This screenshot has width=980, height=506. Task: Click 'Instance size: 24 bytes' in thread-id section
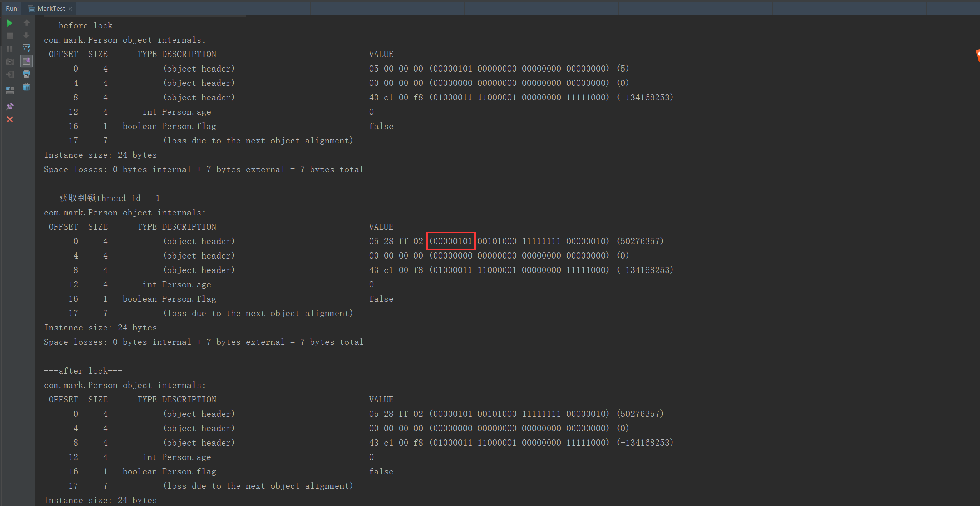100,328
